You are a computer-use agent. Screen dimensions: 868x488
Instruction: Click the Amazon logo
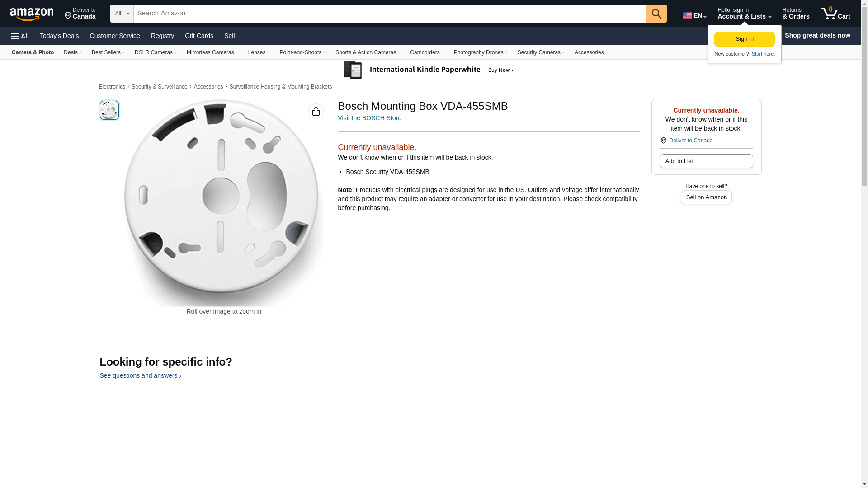[x=32, y=14]
